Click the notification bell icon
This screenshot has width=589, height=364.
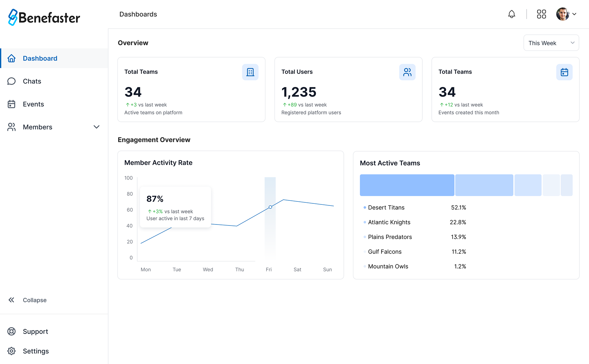(x=511, y=14)
